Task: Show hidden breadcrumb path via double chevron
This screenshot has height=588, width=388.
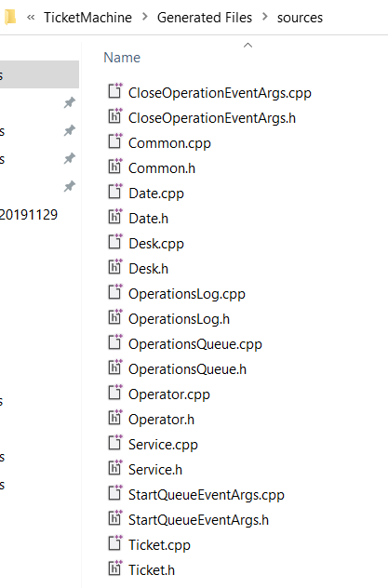Action: point(31,18)
